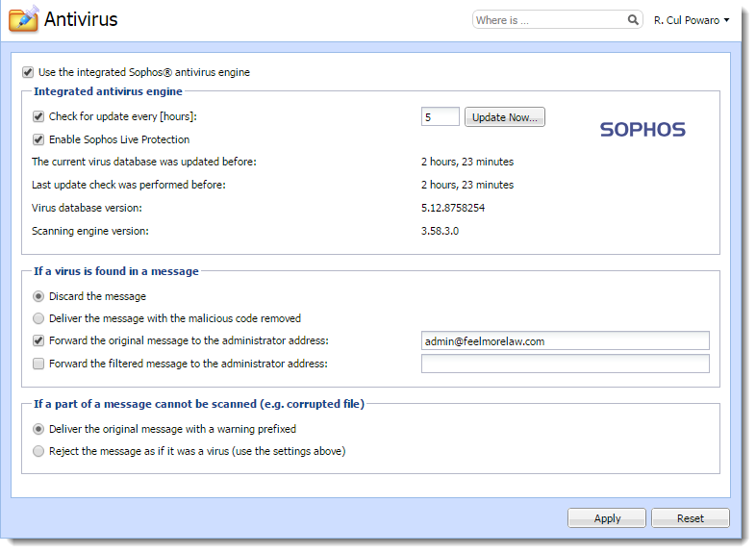Click the Sophos logo

643,130
